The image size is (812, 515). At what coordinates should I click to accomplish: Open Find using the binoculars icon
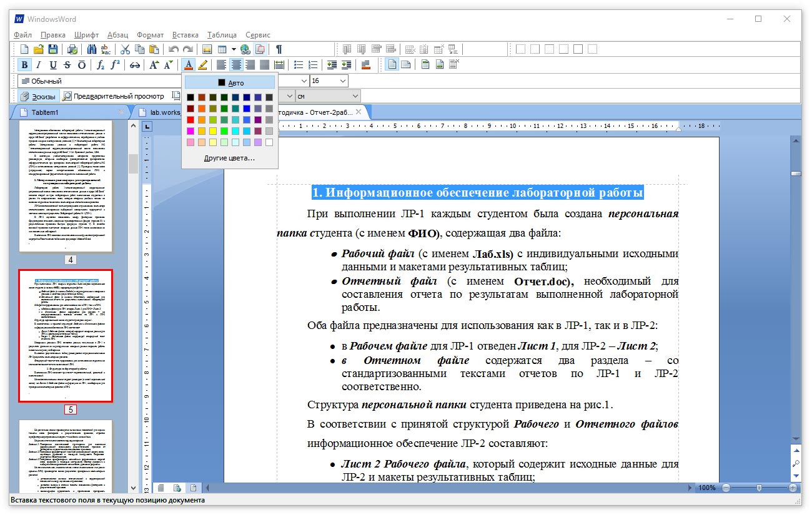pyautogui.click(x=92, y=49)
